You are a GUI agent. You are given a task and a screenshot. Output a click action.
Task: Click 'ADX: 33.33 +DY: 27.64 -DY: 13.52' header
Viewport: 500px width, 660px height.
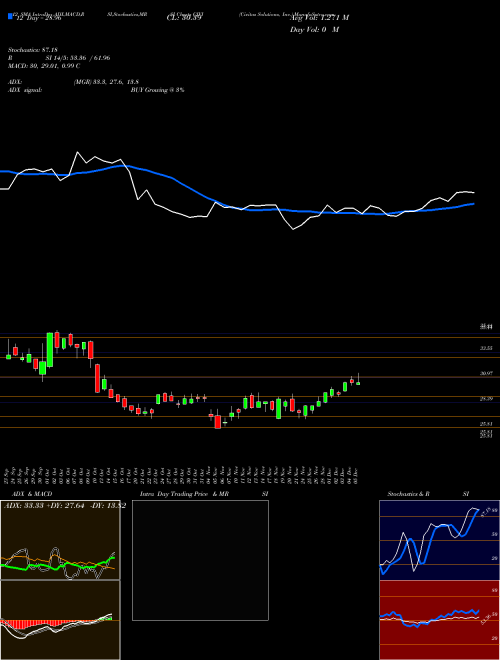pos(65,506)
